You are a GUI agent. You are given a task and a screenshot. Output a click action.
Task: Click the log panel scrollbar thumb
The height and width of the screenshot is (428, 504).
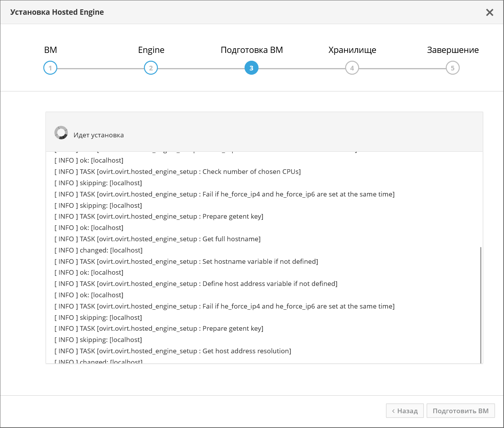point(481,305)
